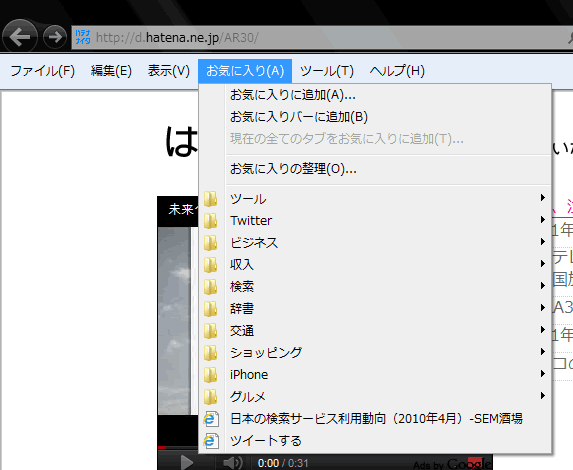Close the お気に入り(A) menu header
The width and height of the screenshot is (573, 470).
[x=245, y=71]
